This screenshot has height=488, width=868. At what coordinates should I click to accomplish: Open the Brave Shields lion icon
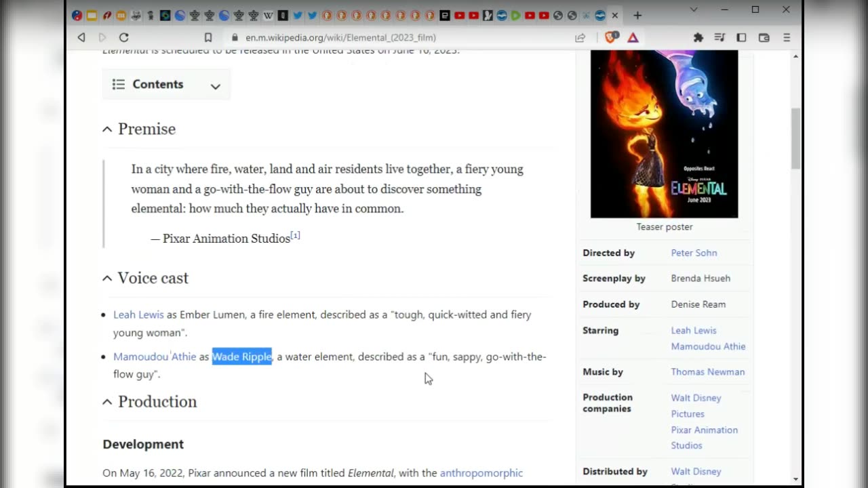point(610,38)
